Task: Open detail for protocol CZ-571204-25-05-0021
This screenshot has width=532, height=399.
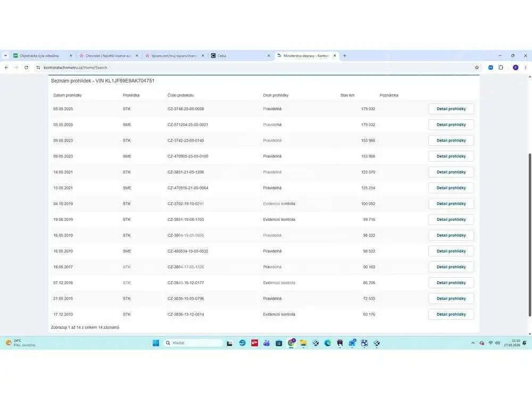Action: click(451, 124)
